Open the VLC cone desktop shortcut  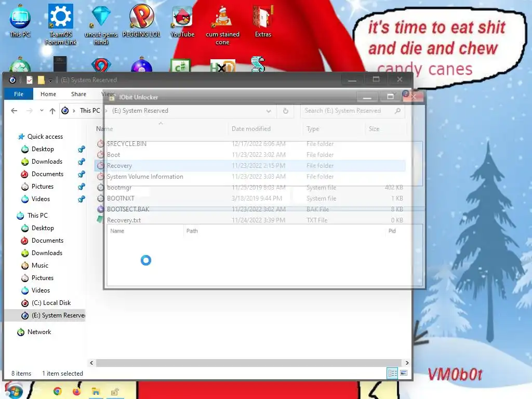tap(222, 24)
